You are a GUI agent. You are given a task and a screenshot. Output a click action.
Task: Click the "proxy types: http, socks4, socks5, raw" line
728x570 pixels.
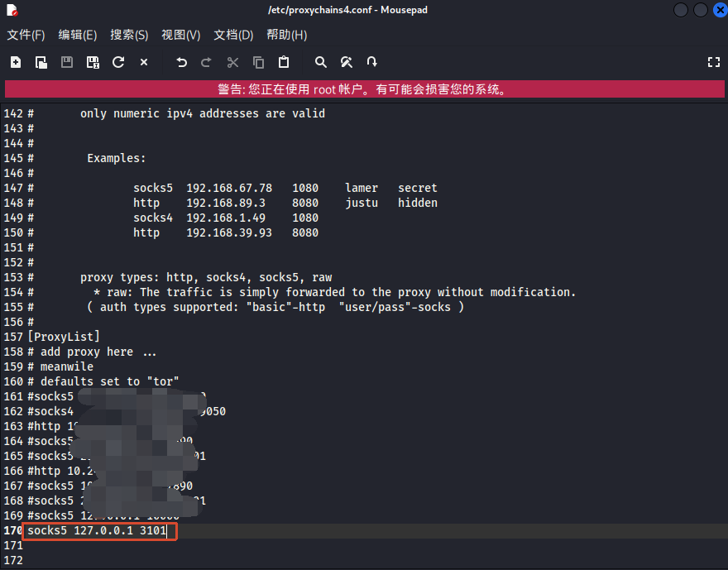206,277
